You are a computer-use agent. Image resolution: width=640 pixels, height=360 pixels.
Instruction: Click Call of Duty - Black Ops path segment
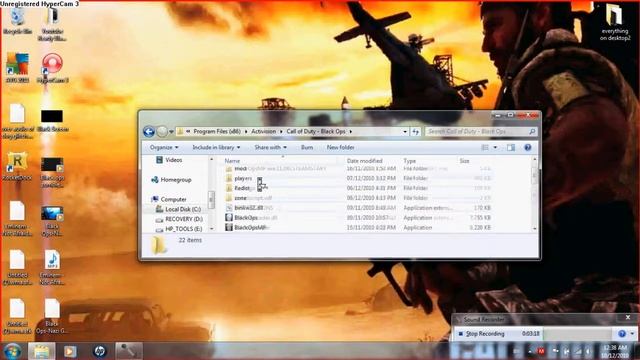coord(316,131)
